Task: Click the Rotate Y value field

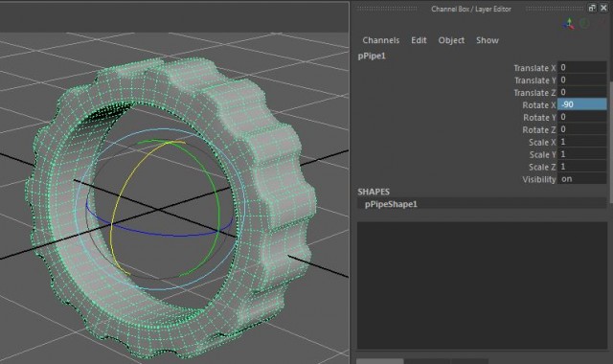Action: click(582, 117)
